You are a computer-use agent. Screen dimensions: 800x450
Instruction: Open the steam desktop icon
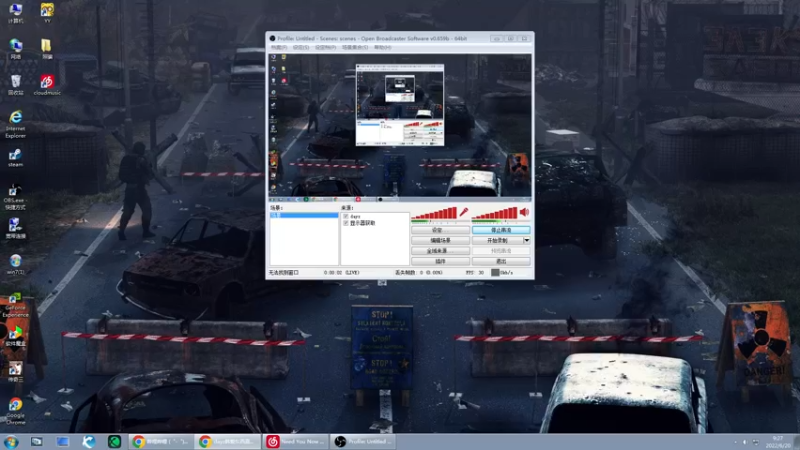coord(15,158)
